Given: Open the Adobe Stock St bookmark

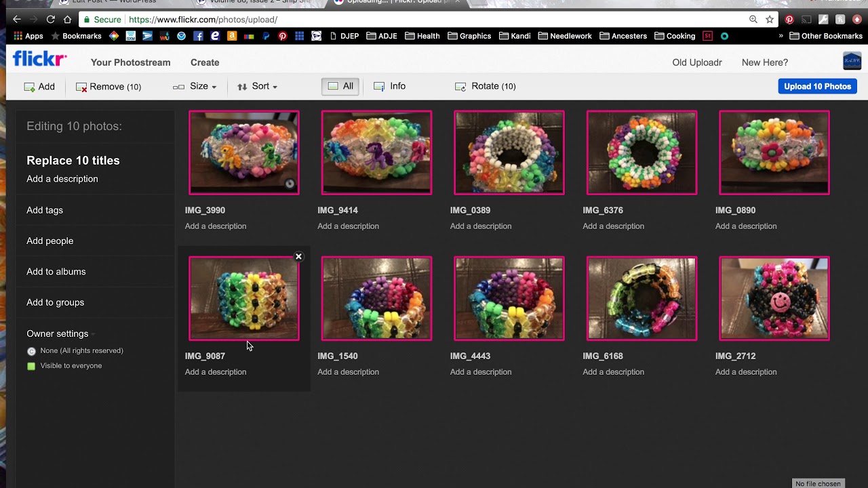Looking at the screenshot, I should [x=708, y=36].
